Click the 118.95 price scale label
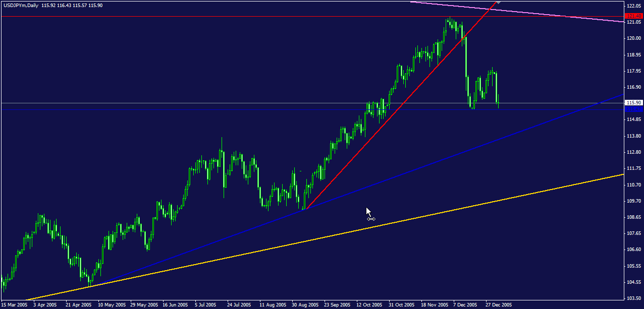Screen dimensions: 644x309 (x=634, y=54)
